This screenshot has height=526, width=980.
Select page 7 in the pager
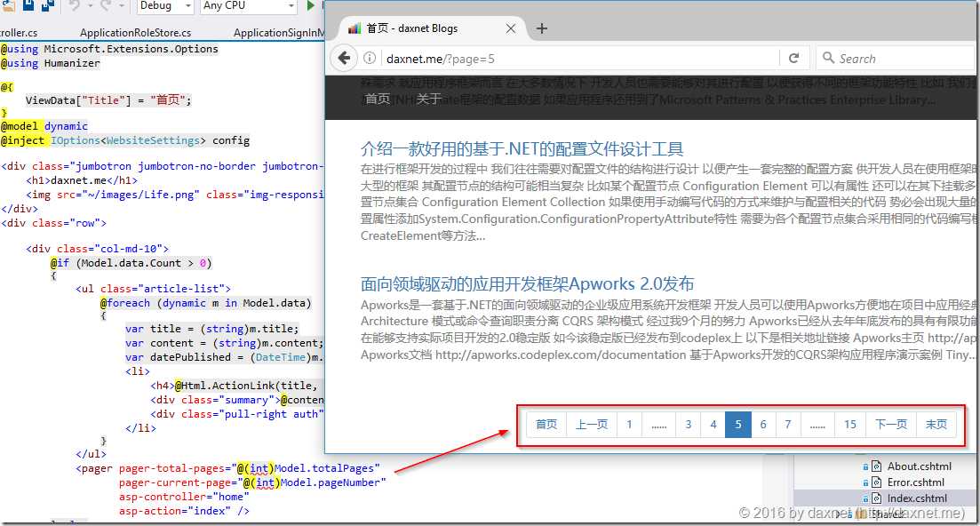[x=788, y=424]
